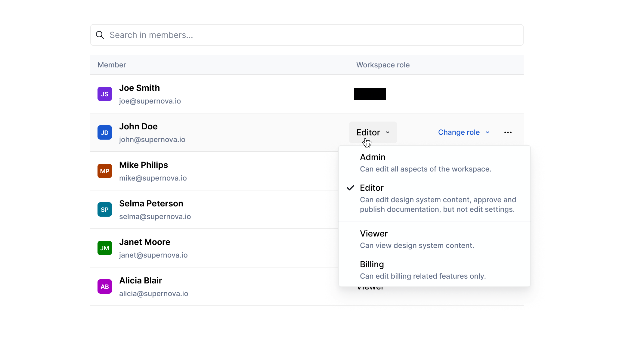Click John Doe's JD avatar
Screen dimensions: 644x340
[x=104, y=132]
